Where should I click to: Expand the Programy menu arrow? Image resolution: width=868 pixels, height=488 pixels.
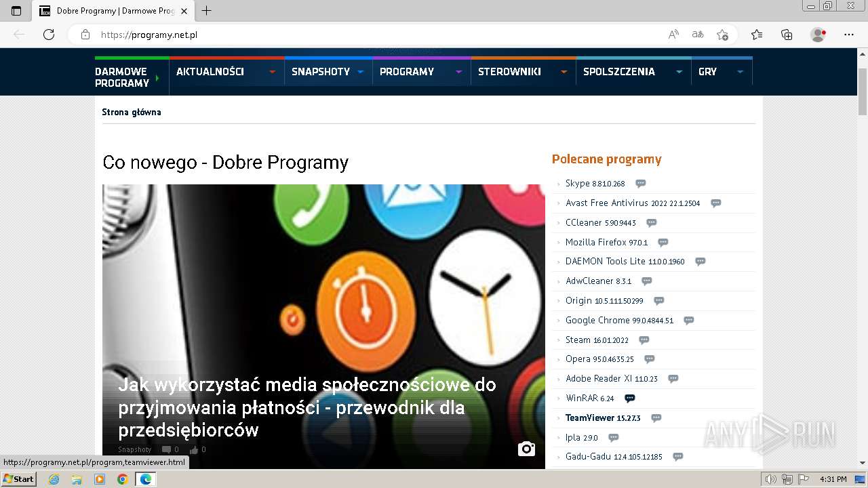pyautogui.click(x=459, y=72)
